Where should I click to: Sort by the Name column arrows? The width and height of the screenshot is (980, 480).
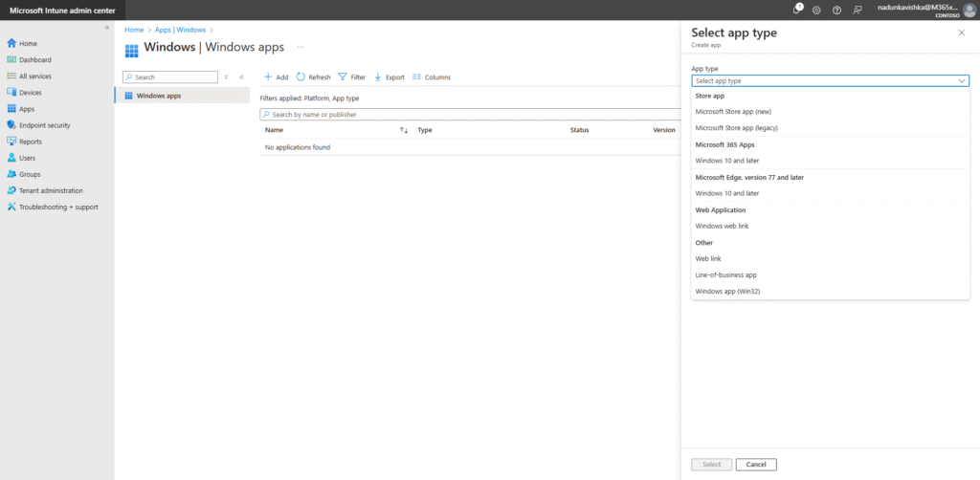click(x=404, y=130)
